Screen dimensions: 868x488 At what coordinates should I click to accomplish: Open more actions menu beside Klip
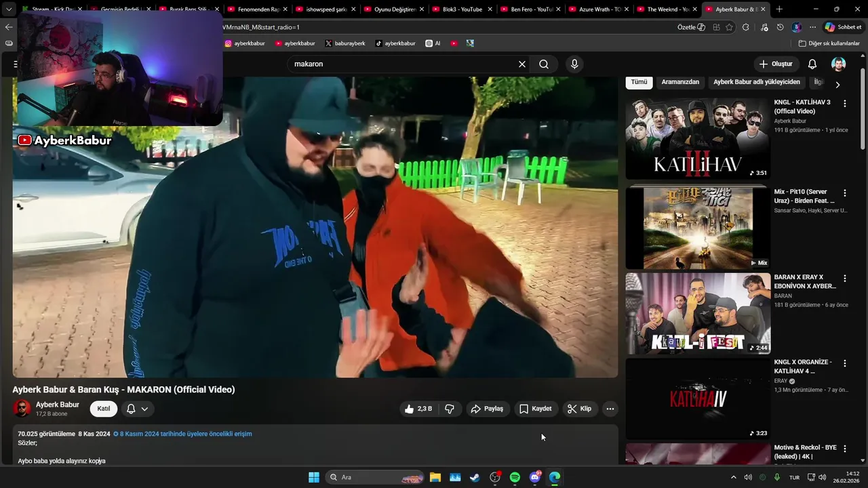click(x=610, y=409)
